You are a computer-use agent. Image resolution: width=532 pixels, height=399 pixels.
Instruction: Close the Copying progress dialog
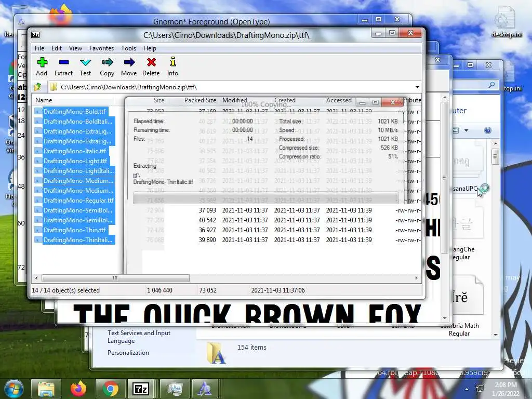[x=393, y=102]
